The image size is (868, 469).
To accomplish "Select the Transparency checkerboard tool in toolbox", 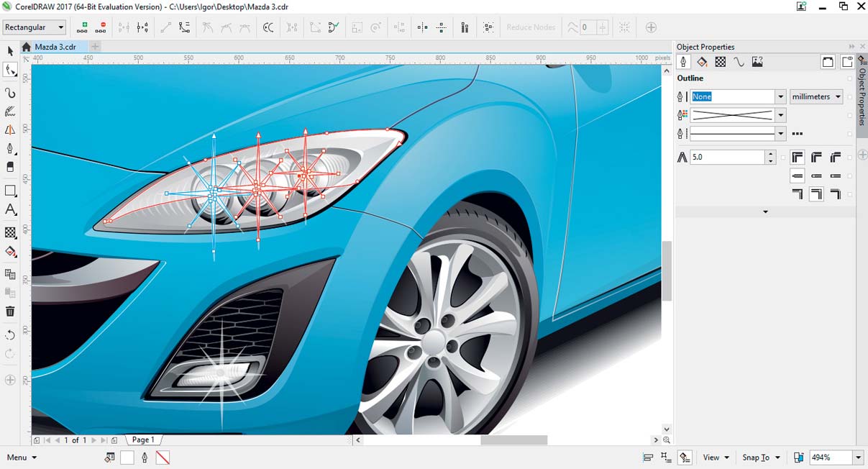I will pyautogui.click(x=10, y=232).
